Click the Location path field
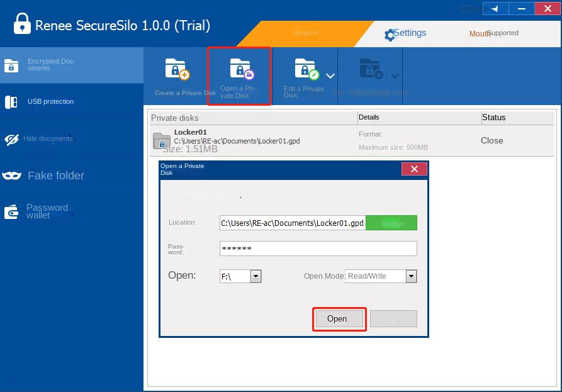The width and height of the screenshot is (562, 392). (x=292, y=223)
